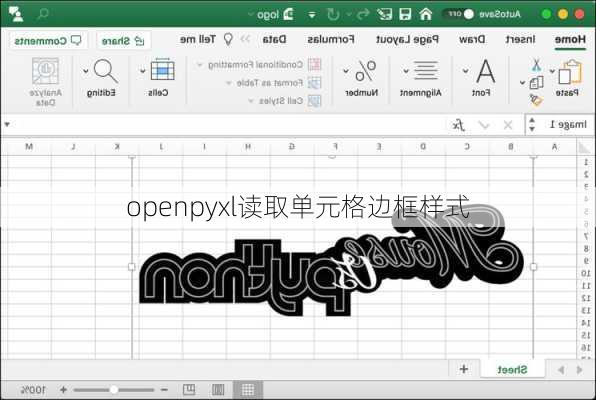
Task: Open the Alignment group icon
Action: 426,70
